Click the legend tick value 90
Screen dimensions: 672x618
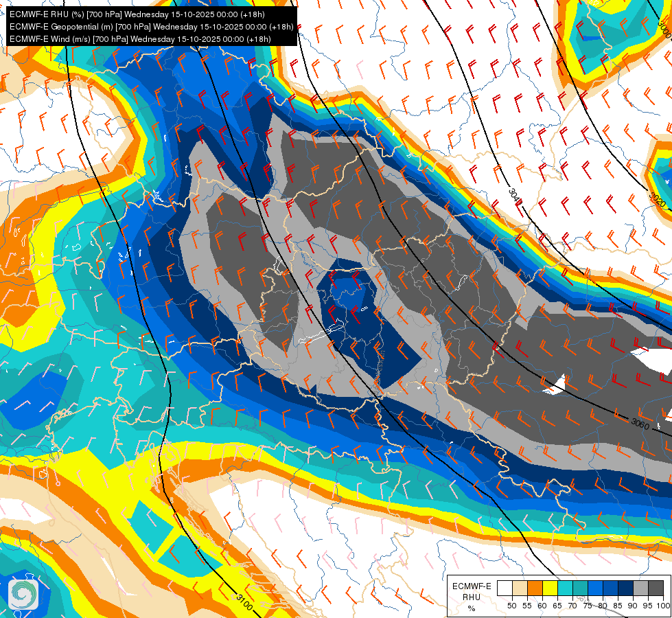(633, 606)
